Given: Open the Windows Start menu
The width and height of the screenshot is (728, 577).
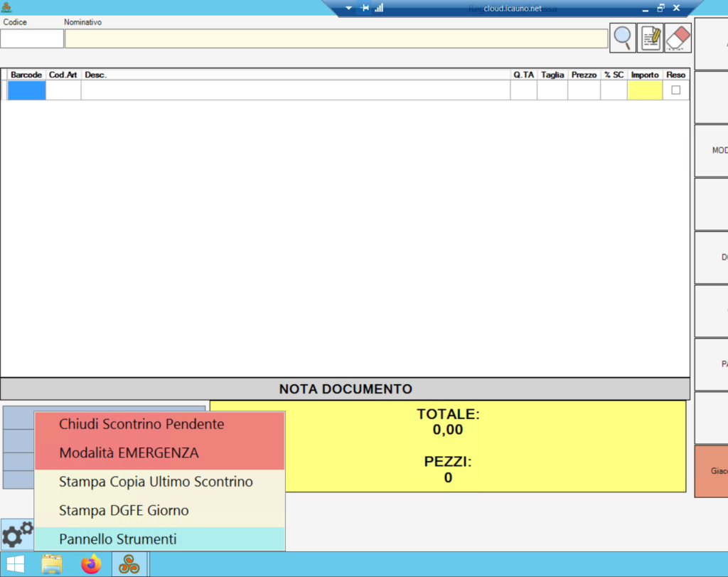Looking at the screenshot, I should coord(16,565).
